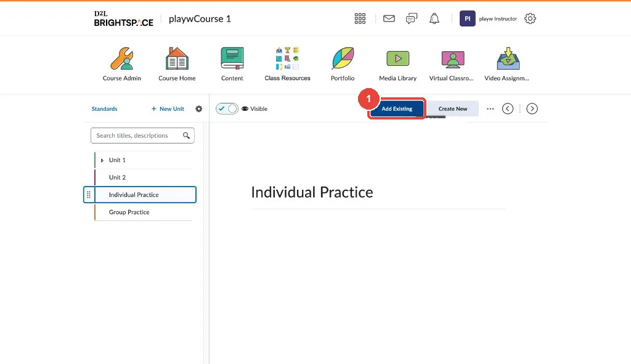
Task: Open the Media Library icon
Action: click(x=398, y=59)
